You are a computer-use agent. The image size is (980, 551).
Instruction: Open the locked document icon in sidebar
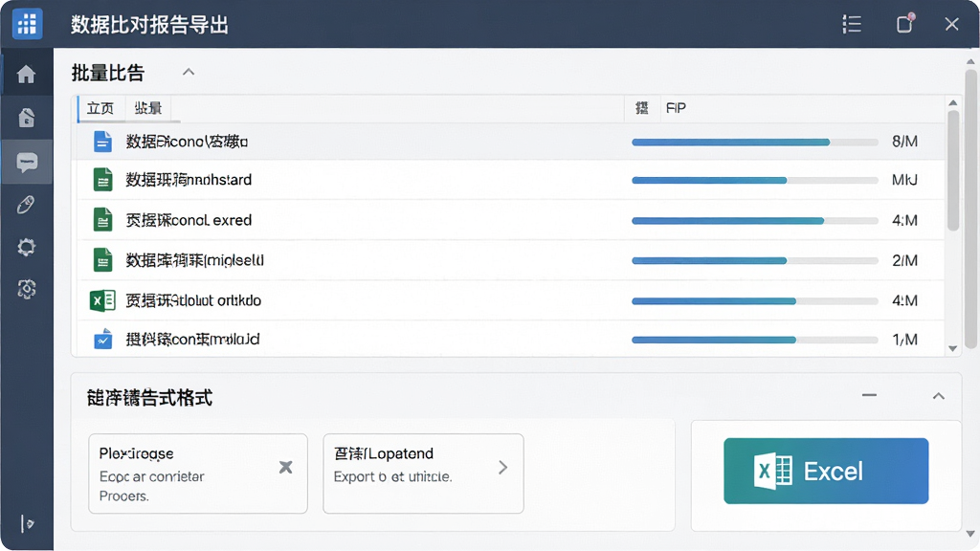(26, 118)
